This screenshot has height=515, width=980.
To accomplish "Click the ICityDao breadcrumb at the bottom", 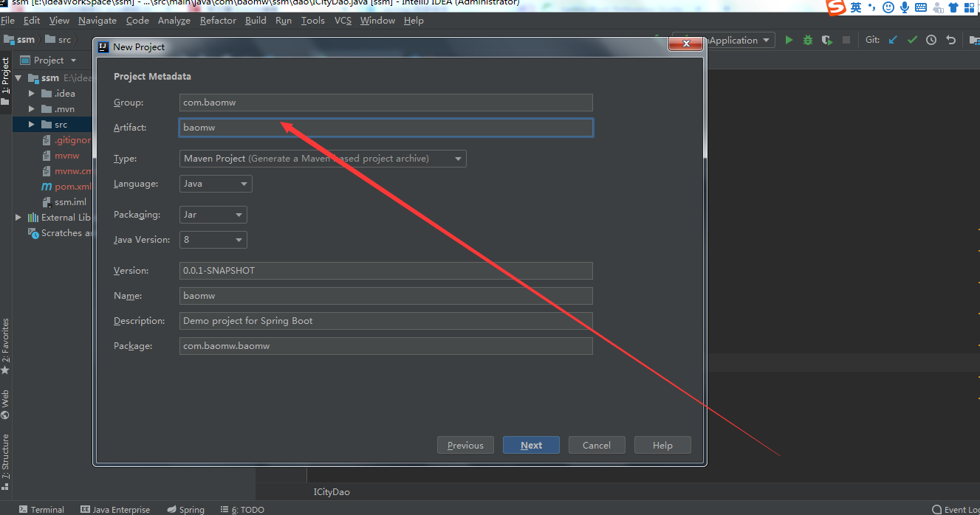I will coord(332,491).
